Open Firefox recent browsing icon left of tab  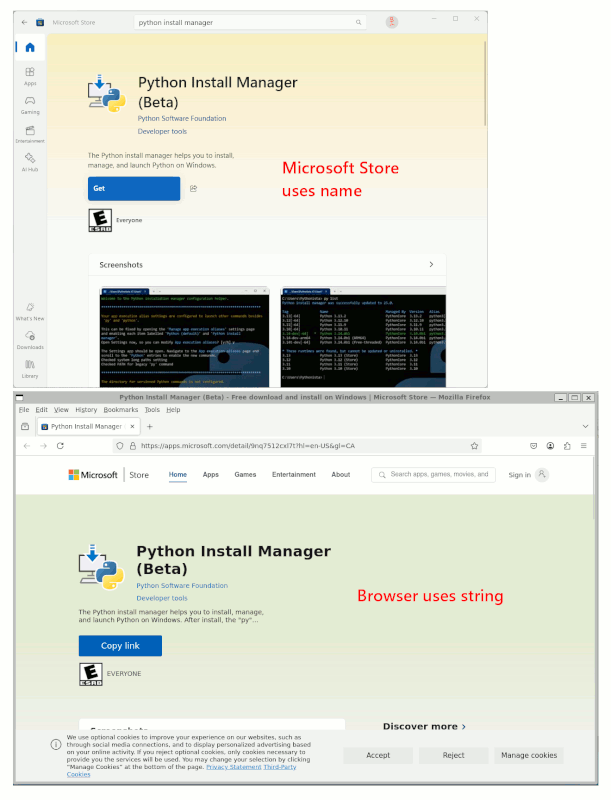click(x=25, y=427)
